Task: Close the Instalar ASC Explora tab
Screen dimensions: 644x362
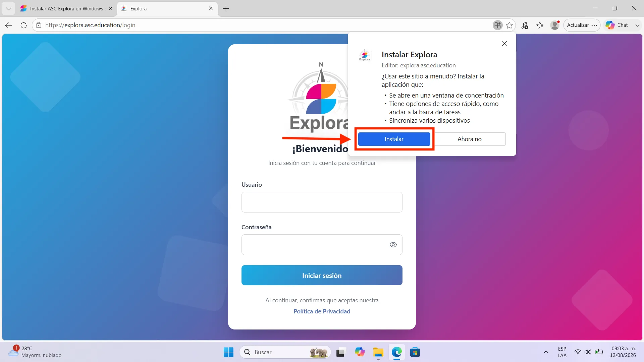Action: [x=111, y=9]
